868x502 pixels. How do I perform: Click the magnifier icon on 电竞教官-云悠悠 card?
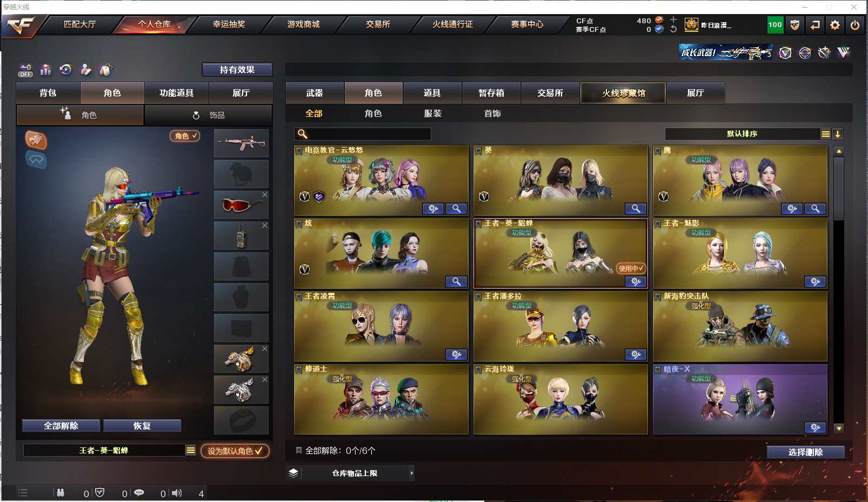pos(456,209)
